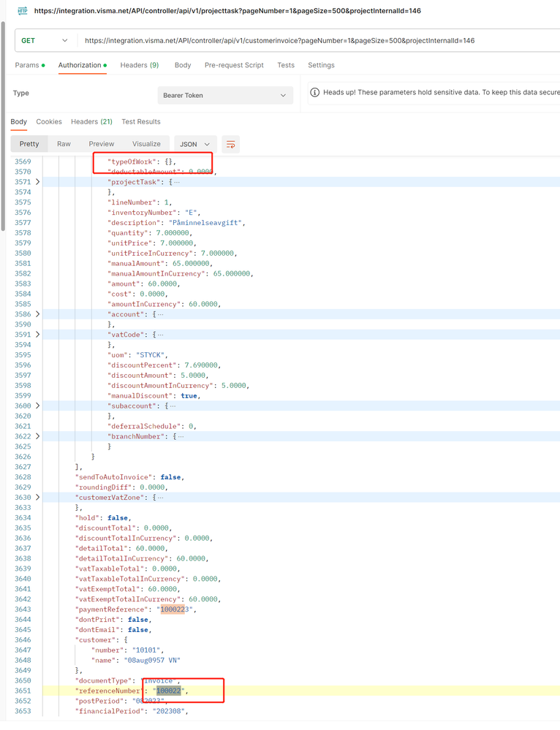Click the "sendToAutoInvoice" key

(113, 477)
